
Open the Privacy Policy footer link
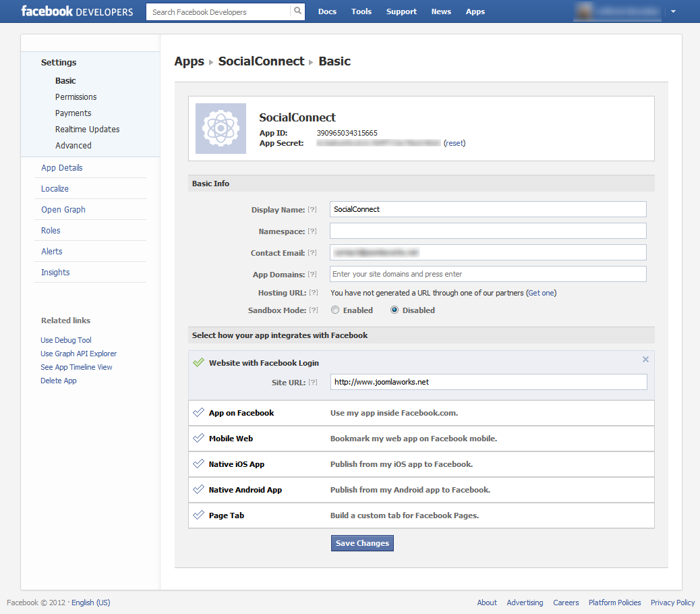tap(672, 603)
